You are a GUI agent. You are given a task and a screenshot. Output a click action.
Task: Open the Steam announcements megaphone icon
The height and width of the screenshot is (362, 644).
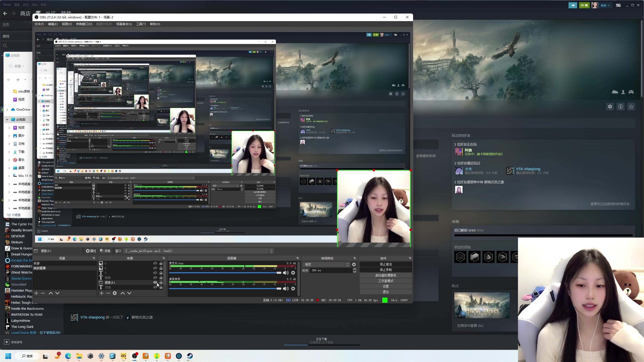tap(573, 5)
